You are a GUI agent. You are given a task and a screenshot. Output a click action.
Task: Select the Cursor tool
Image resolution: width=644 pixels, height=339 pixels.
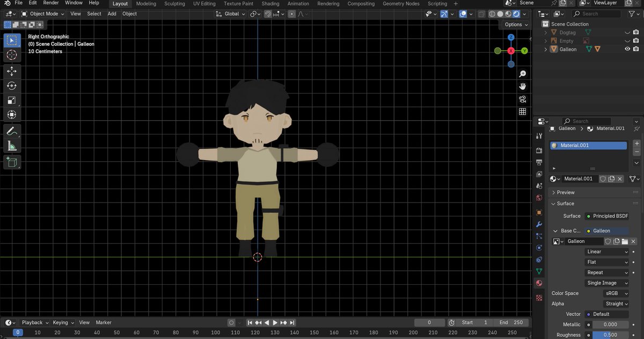[x=12, y=55]
